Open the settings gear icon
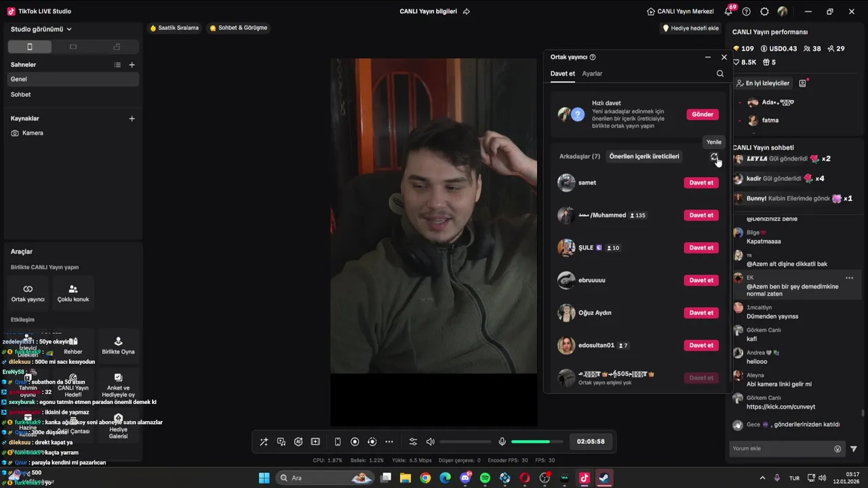This screenshot has height=488, width=868. (765, 12)
